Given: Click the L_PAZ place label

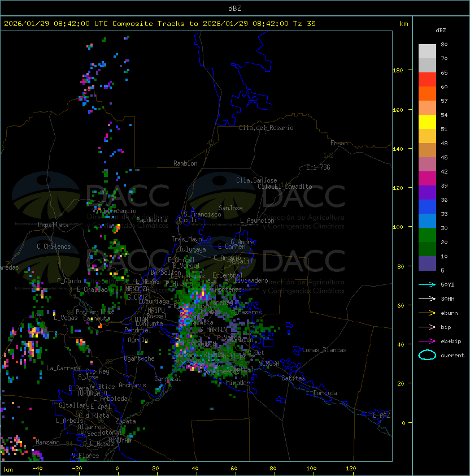Looking at the screenshot, I should (381, 416).
